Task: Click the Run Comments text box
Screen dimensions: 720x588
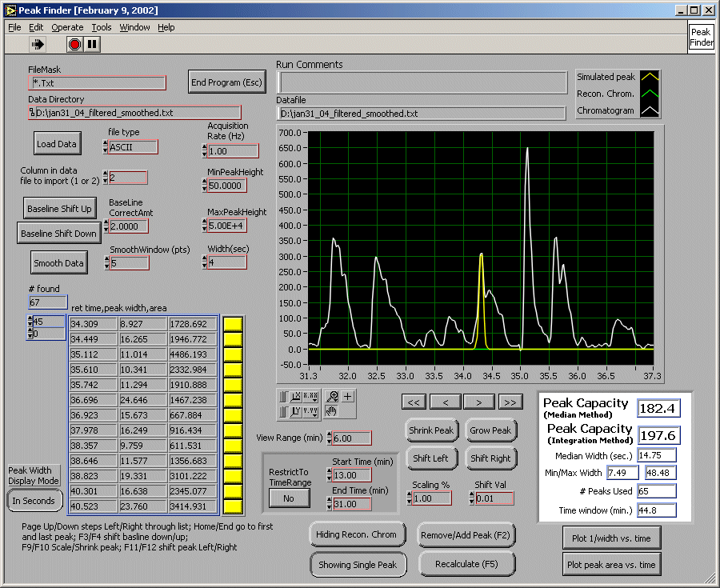Action: (422, 82)
